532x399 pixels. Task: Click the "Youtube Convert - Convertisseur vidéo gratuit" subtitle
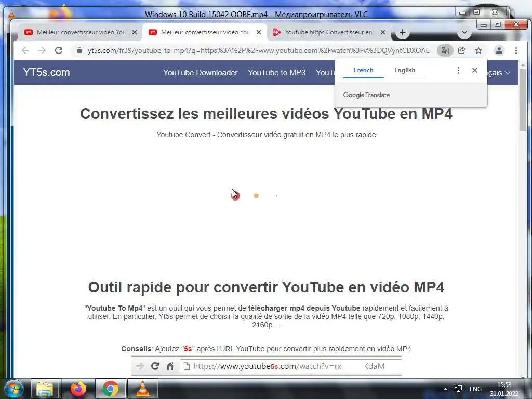(267, 135)
